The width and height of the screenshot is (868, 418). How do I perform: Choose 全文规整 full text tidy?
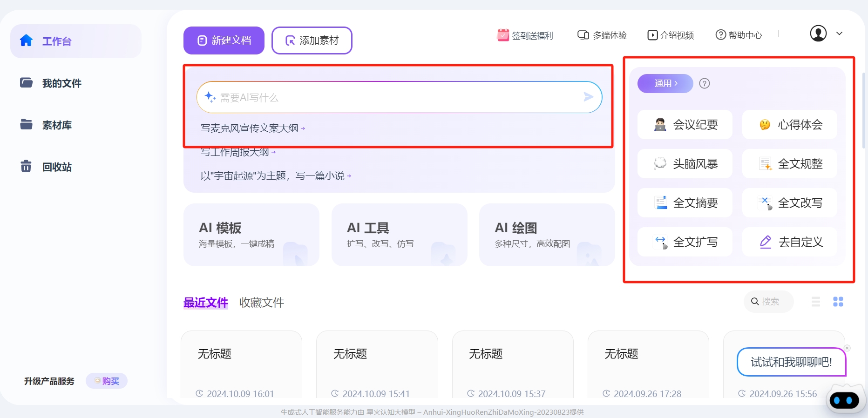[x=790, y=164]
